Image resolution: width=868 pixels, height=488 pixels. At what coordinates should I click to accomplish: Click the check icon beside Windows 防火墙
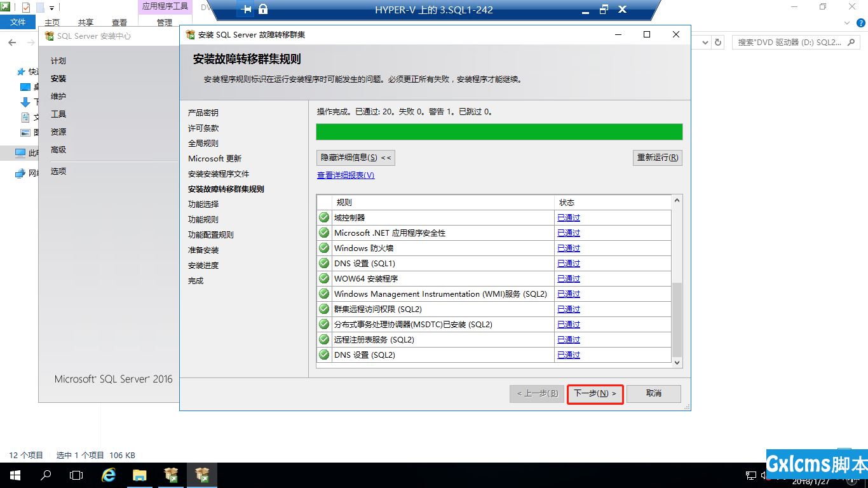tap(324, 248)
